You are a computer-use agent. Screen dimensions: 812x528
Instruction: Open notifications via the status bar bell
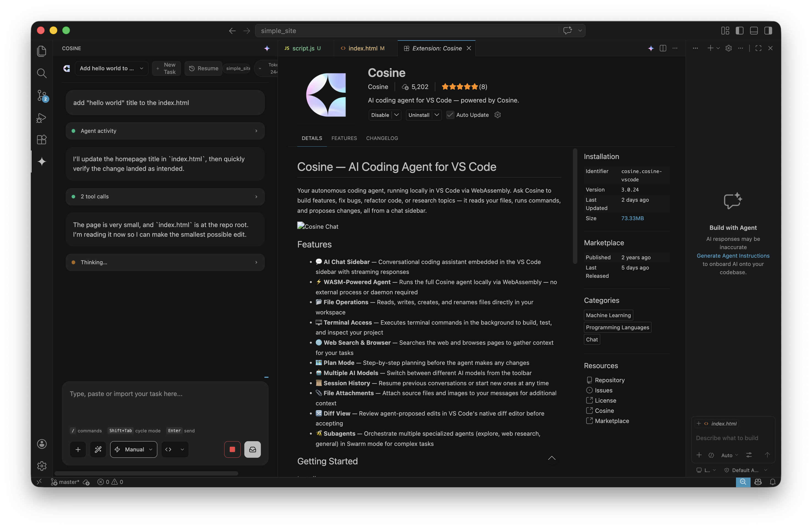(772, 482)
